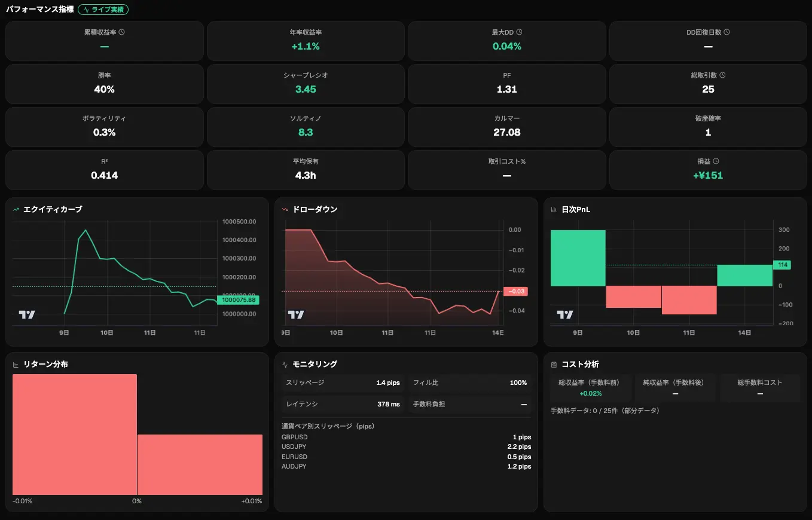The image size is (812, 520).
Task: Click the clock icon beside 総取引数
Action: point(722,75)
